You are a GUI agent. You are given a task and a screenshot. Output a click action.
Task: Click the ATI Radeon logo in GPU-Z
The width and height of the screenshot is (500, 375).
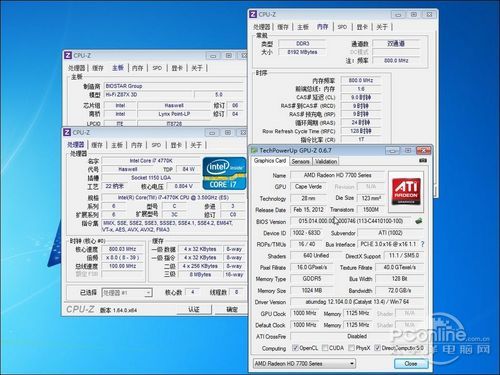(x=406, y=192)
